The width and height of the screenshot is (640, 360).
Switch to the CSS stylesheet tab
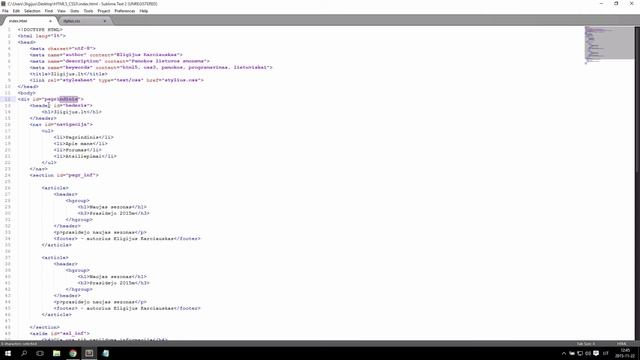click(84, 21)
